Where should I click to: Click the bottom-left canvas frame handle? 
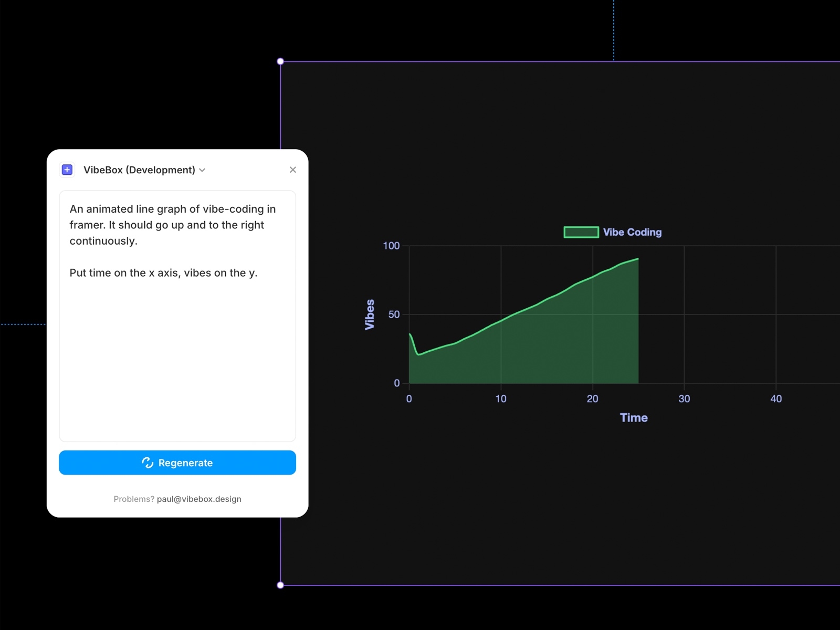click(280, 584)
